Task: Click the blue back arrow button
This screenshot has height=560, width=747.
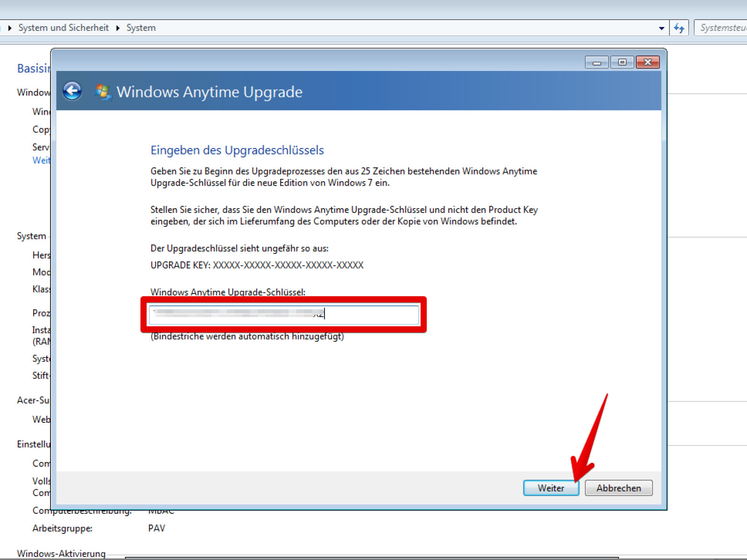Action: click(72, 91)
